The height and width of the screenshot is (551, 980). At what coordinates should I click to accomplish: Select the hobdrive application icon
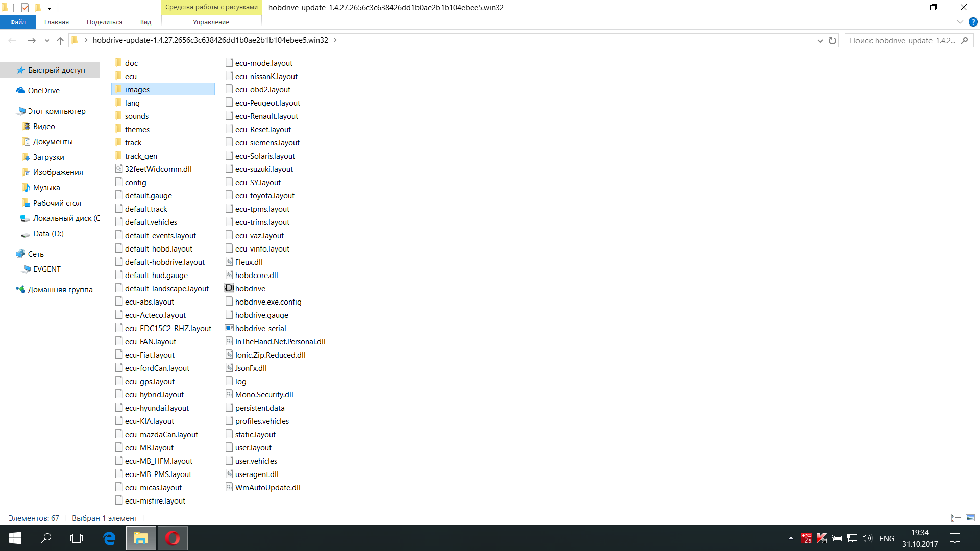pyautogui.click(x=229, y=288)
